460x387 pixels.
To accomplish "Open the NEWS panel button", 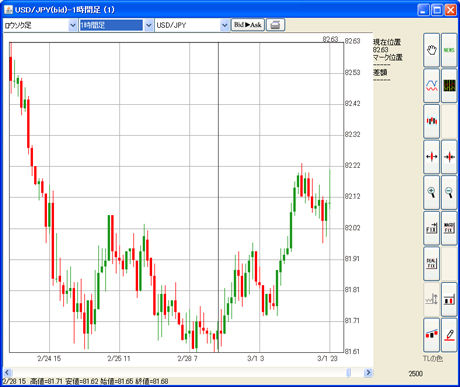I will 449,50.
